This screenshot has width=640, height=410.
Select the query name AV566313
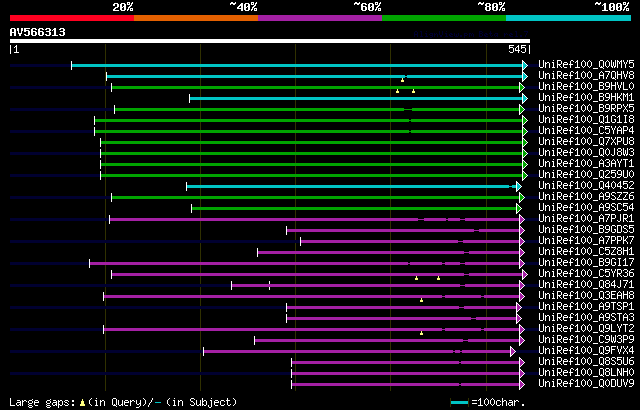click(38, 32)
